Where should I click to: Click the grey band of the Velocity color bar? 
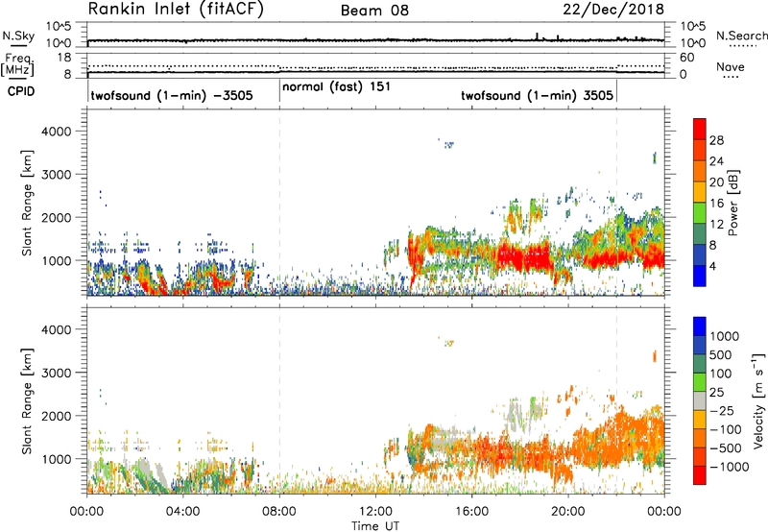click(700, 401)
